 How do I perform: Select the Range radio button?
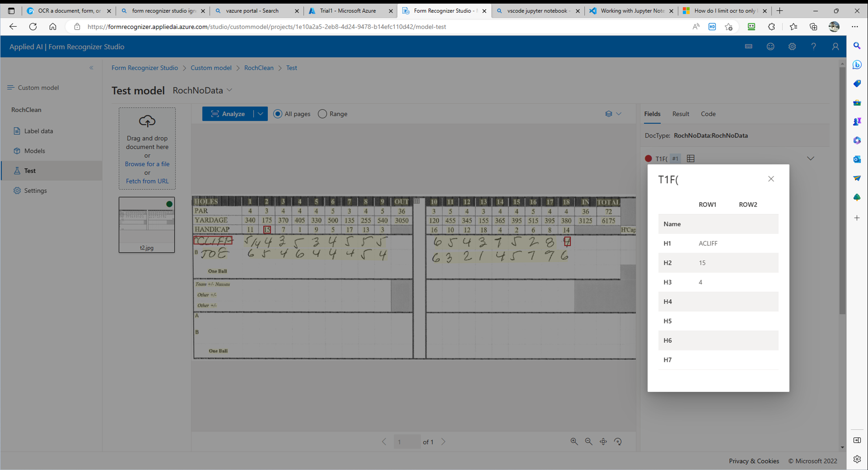pyautogui.click(x=323, y=114)
